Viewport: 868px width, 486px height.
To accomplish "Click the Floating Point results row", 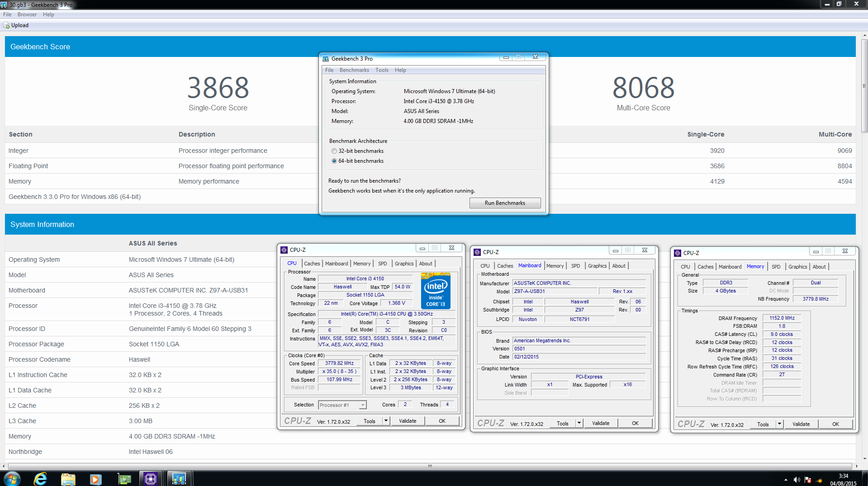I will coord(430,166).
